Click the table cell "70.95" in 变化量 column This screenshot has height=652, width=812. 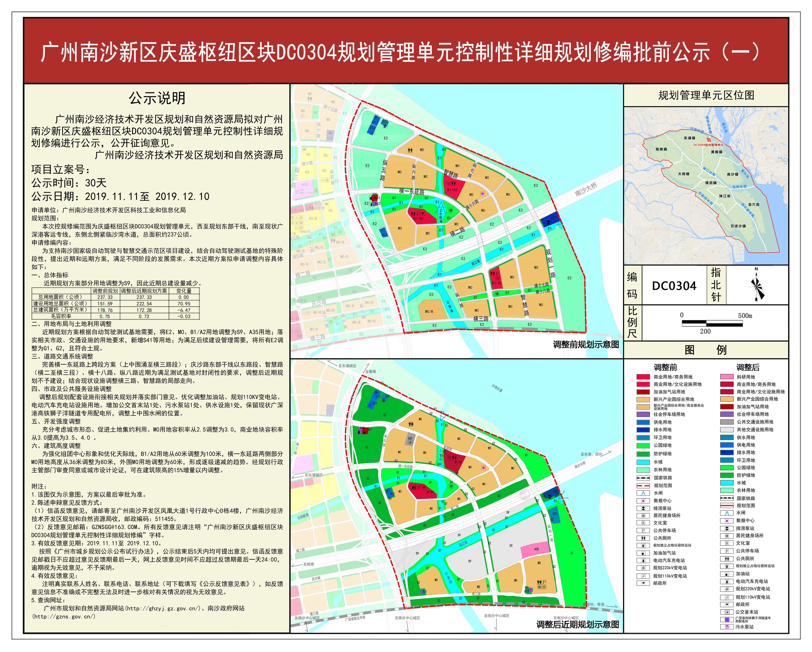tap(184, 304)
